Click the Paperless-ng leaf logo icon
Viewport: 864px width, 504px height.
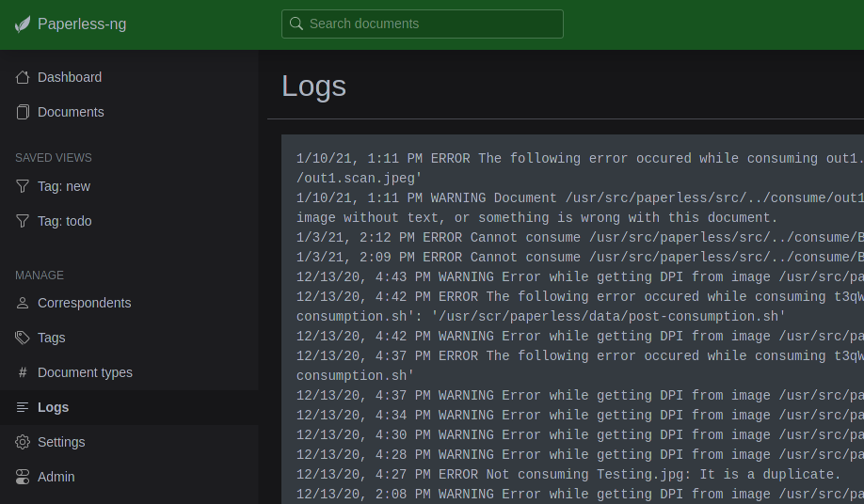(22, 24)
